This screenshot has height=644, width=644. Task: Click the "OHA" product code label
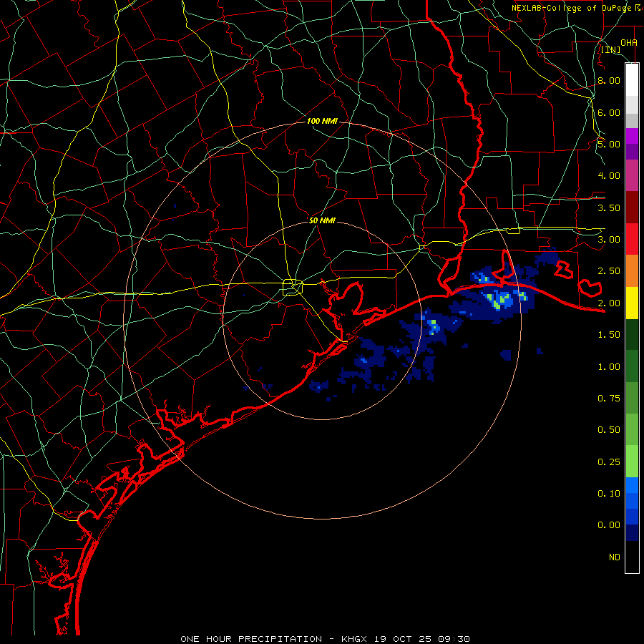[x=629, y=42]
